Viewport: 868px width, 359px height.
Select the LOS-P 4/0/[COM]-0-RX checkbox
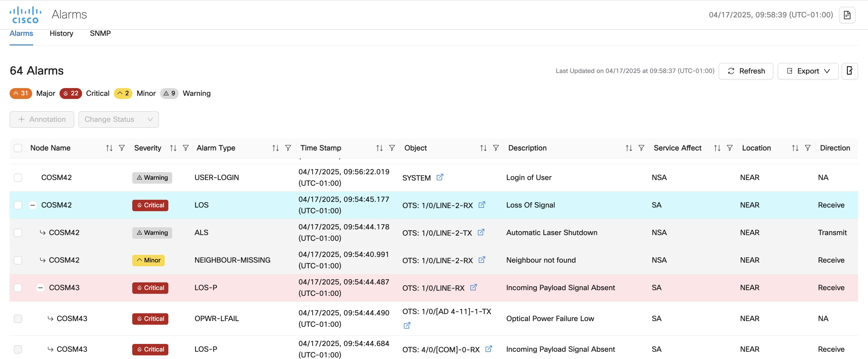click(18, 349)
